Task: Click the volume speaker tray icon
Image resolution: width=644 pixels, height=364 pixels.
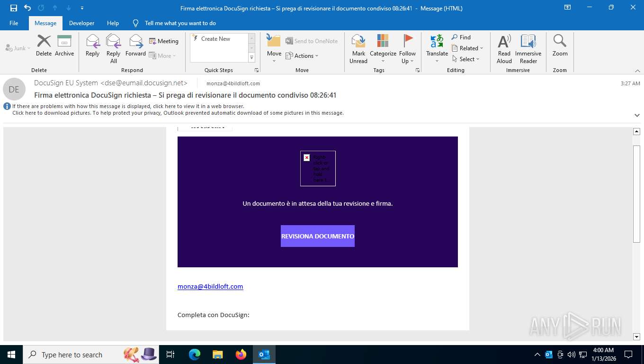Action: click(x=571, y=355)
